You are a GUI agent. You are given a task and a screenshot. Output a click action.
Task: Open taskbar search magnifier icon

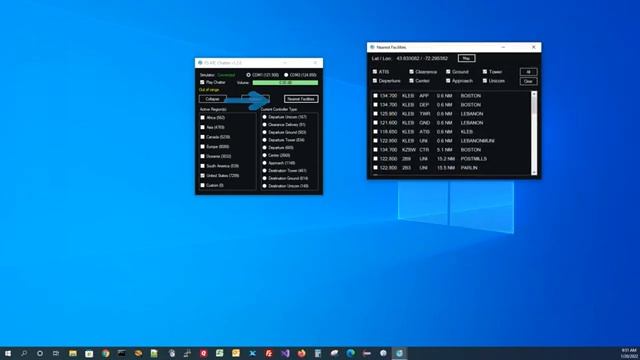click(24, 353)
